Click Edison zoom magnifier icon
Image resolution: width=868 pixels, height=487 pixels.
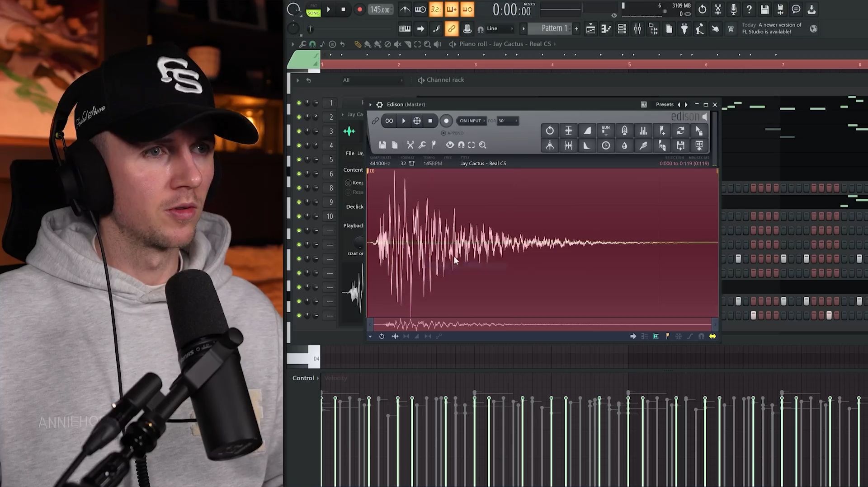[x=482, y=145]
